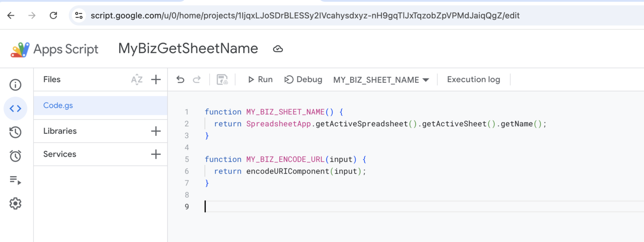Screen dimensions: 644x242
Task: Expand the Libraries section
Action: tap(156, 131)
